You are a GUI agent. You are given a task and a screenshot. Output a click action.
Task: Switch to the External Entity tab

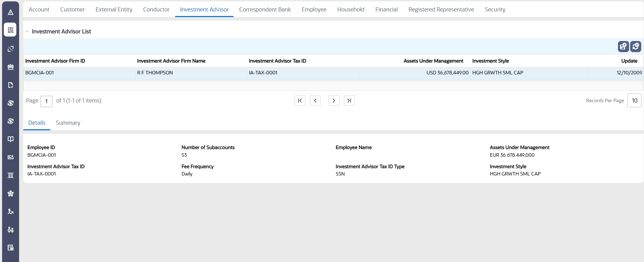pos(114,9)
